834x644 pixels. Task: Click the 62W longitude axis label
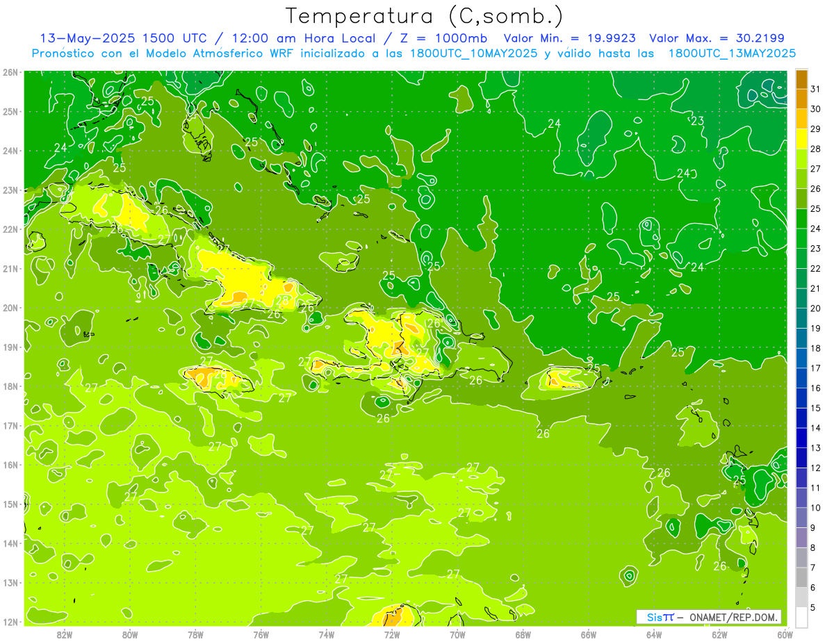(719, 634)
